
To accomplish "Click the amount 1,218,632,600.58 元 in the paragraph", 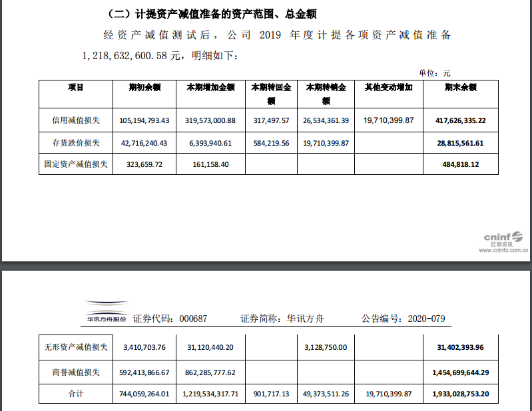I will coord(131,55).
